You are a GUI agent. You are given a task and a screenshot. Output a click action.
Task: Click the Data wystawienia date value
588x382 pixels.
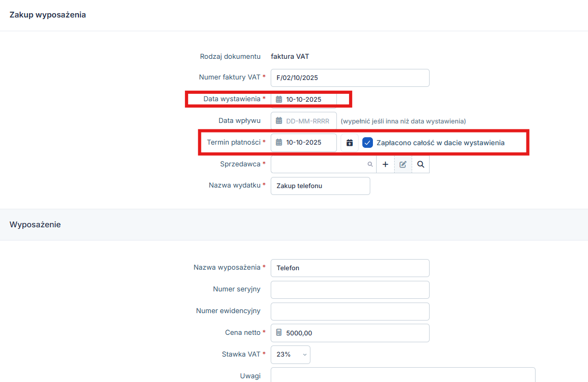click(304, 99)
